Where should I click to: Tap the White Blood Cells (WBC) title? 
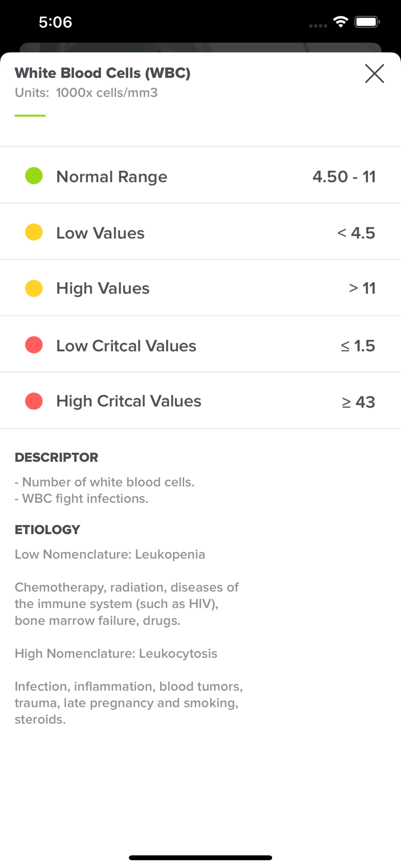coord(102,73)
